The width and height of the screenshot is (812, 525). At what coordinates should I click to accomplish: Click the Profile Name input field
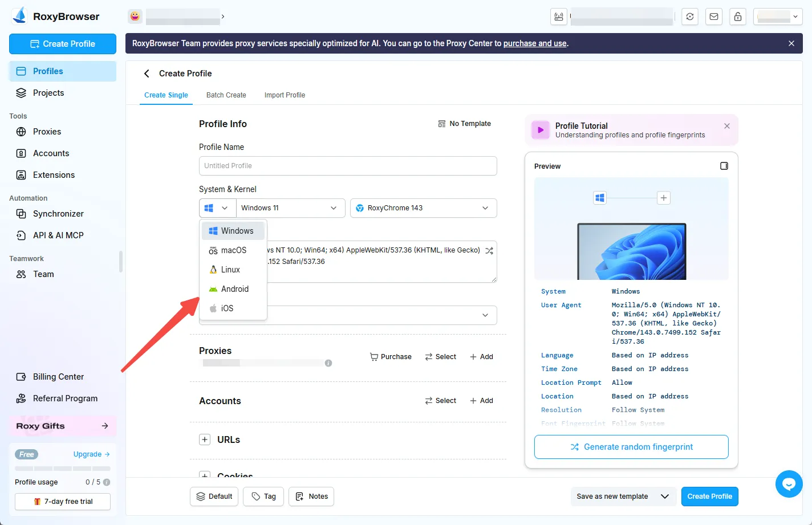click(x=348, y=166)
